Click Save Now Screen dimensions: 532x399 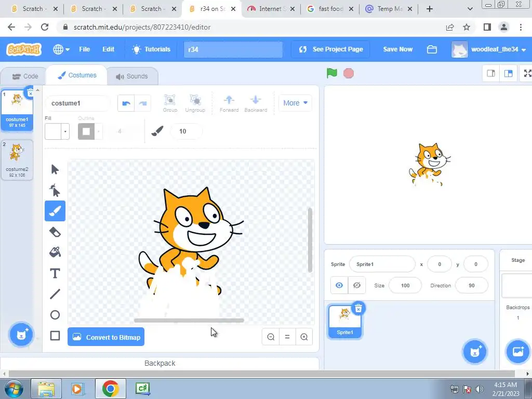397,49
